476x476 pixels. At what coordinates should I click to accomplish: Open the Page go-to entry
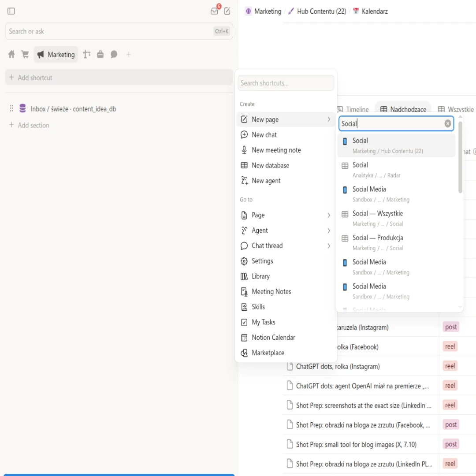point(286,215)
